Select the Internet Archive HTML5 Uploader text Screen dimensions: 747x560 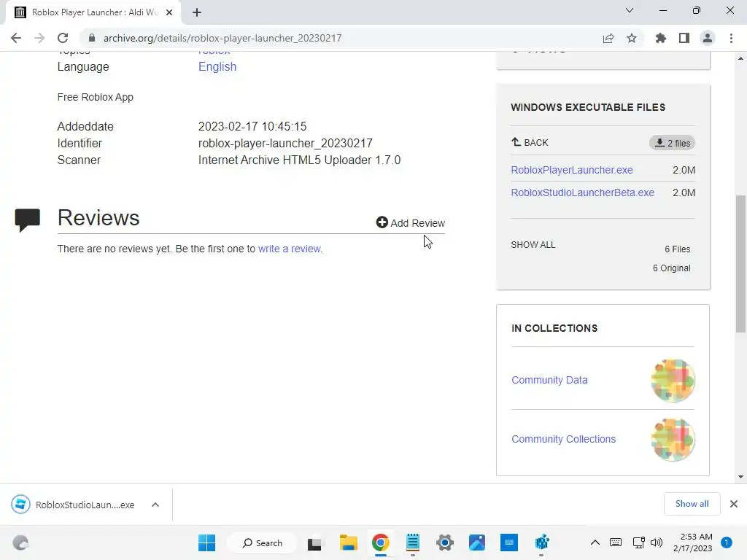pyautogui.click(x=299, y=160)
